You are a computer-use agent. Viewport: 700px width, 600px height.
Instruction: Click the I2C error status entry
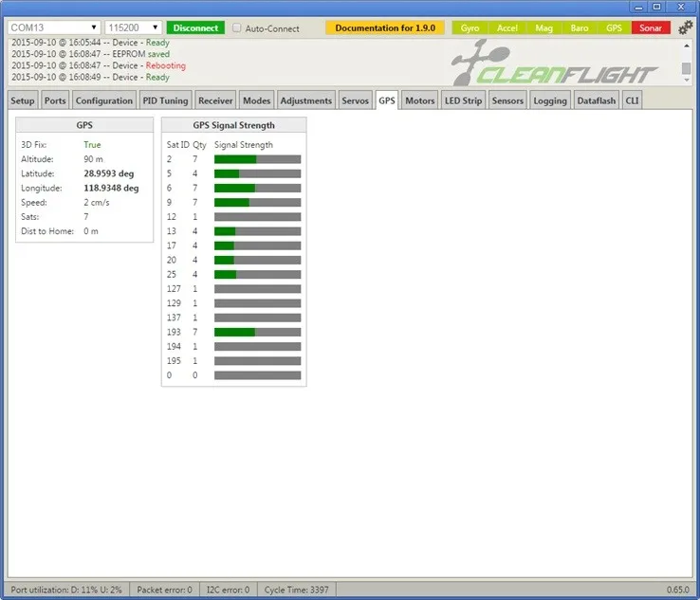coord(228,590)
